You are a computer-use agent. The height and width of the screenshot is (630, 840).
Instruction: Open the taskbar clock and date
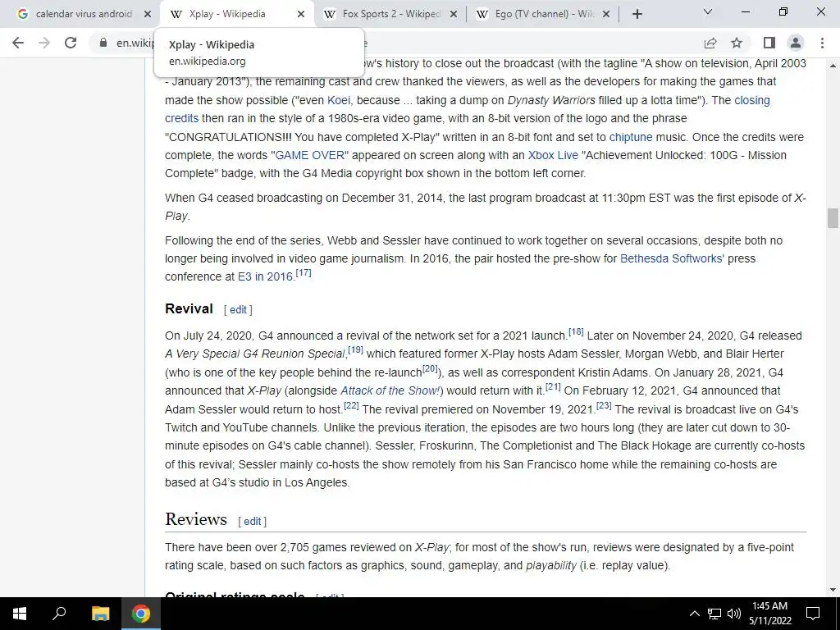pos(769,614)
